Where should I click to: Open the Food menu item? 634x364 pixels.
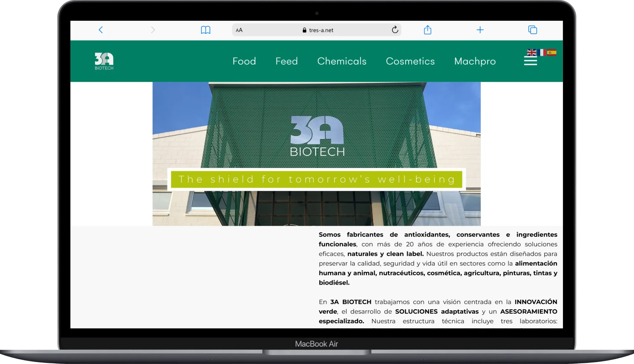pyautogui.click(x=244, y=61)
